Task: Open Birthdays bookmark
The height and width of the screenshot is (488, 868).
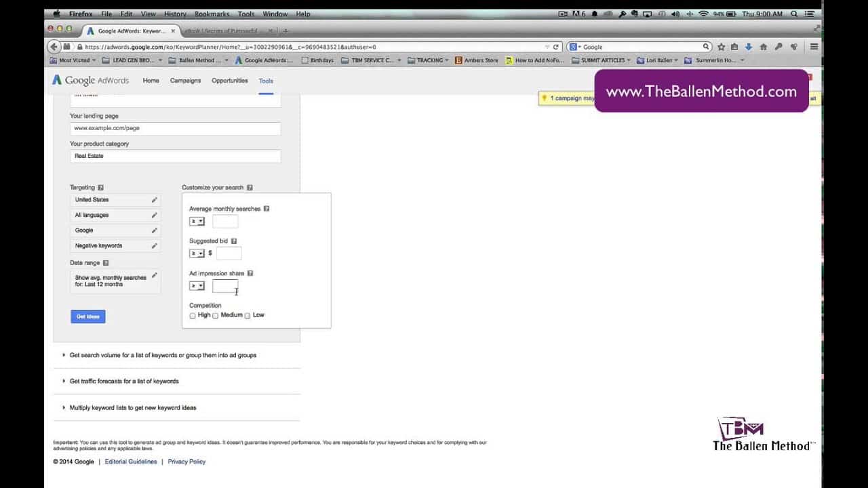Action: pyautogui.click(x=317, y=60)
